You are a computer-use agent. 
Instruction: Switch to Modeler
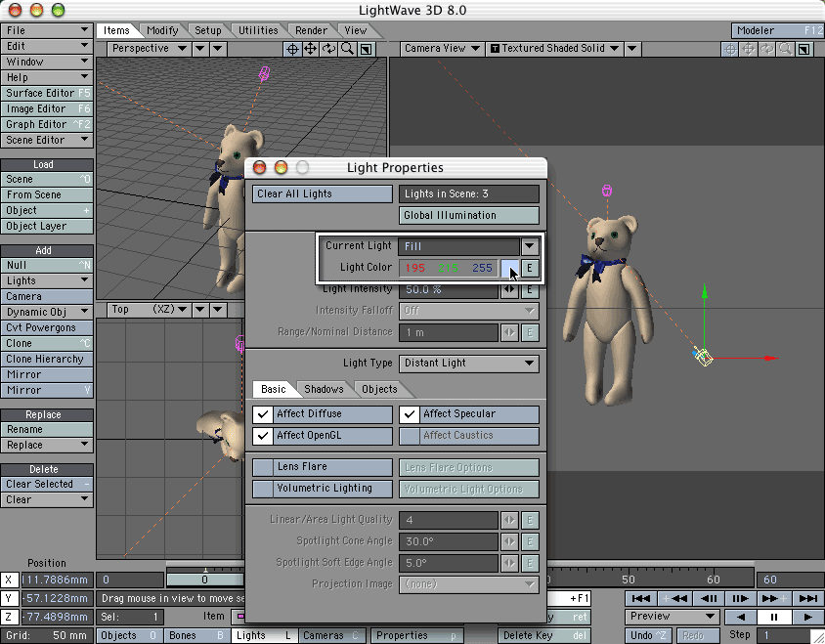pos(778,30)
